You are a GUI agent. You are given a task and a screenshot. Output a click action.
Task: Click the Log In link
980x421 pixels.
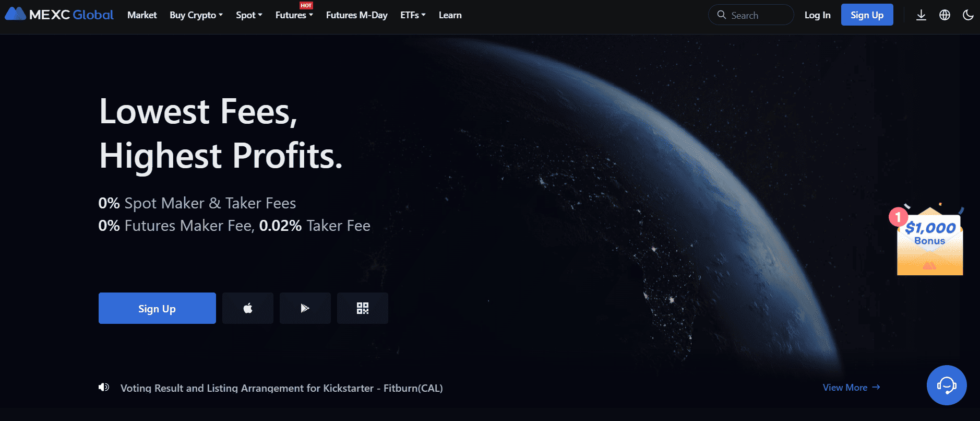pyautogui.click(x=817, y=15)
